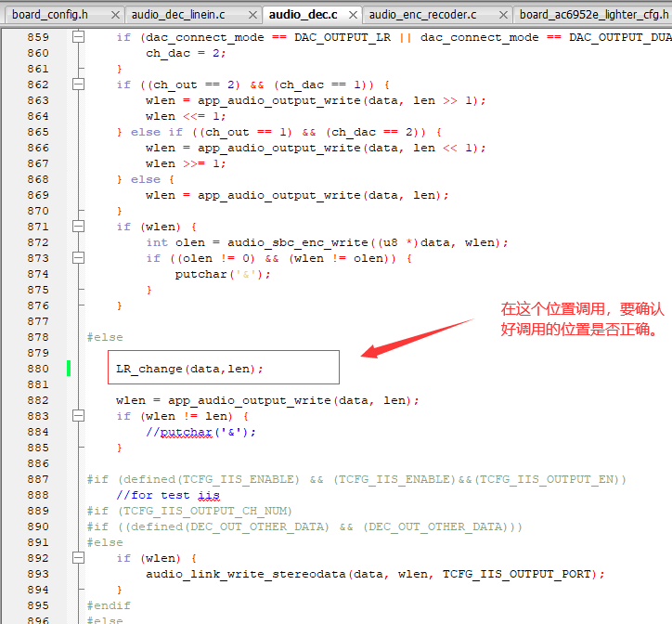Switch to the board_config.h tab

(x=50, y=15)
